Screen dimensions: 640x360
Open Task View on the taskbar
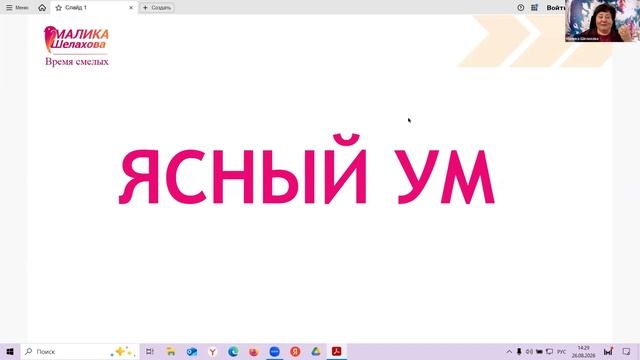[x=150, y=351]
